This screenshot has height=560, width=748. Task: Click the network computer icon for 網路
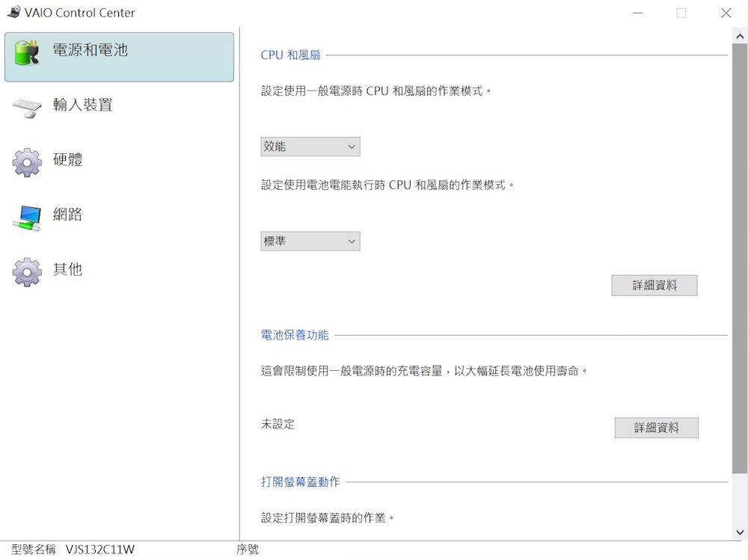click(27, 218)
